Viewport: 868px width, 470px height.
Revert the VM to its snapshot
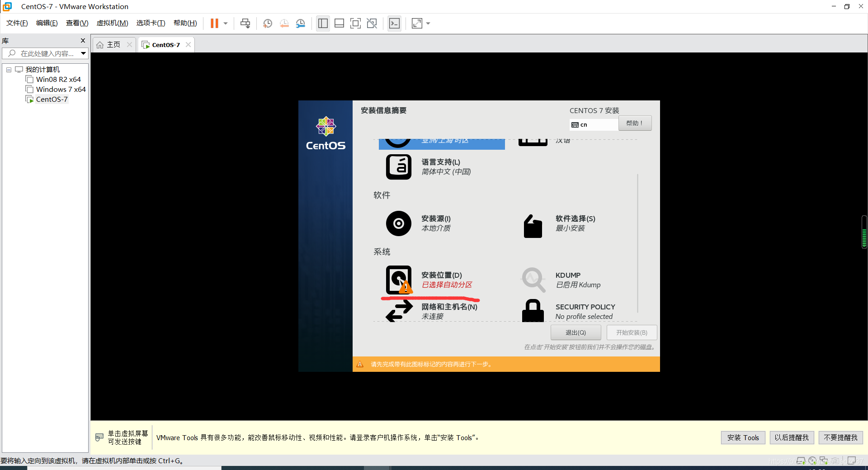(x=284, y=23)
